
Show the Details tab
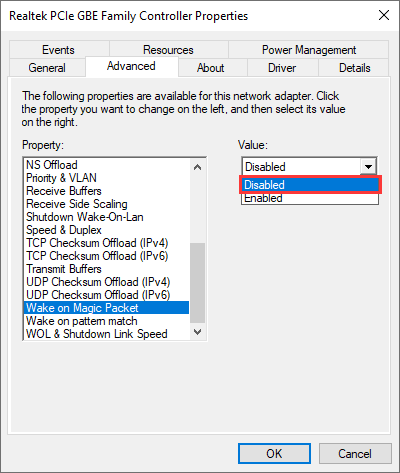(x=355, y=68)
